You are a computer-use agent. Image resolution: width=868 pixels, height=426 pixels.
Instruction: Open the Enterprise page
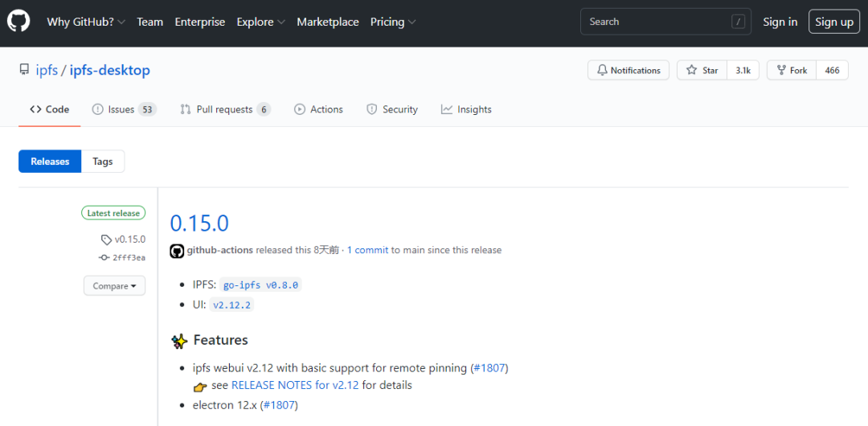[x=200, y=23]
